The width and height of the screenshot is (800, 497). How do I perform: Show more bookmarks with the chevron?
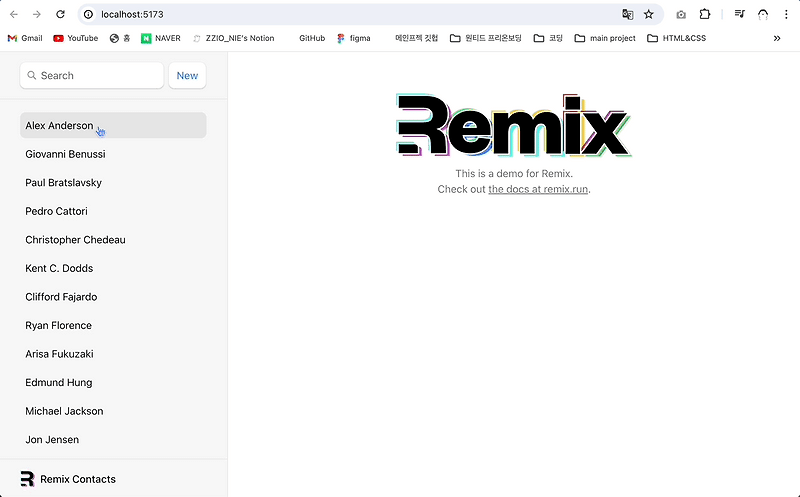(x=777, y=38)
